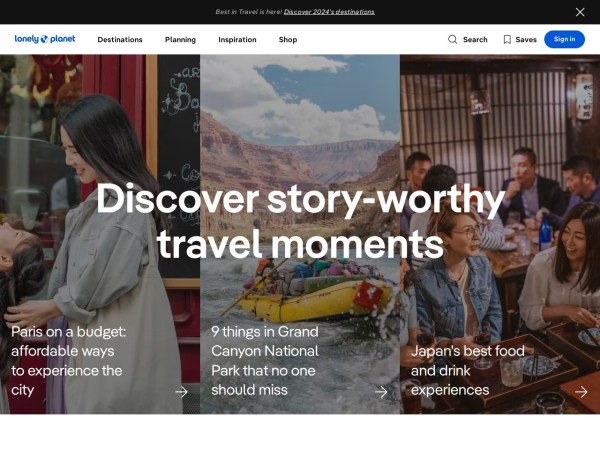Open the Paris on a budget article
The height and width of the screenshot is (450, 600).
pyautogui.click(x=68, y=360)
